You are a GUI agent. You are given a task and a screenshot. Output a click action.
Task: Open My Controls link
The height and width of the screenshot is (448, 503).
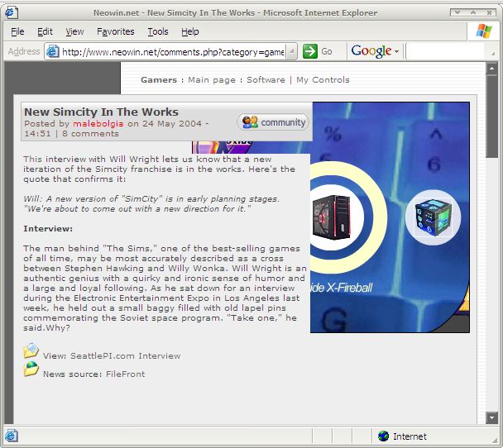coord(323,80)
